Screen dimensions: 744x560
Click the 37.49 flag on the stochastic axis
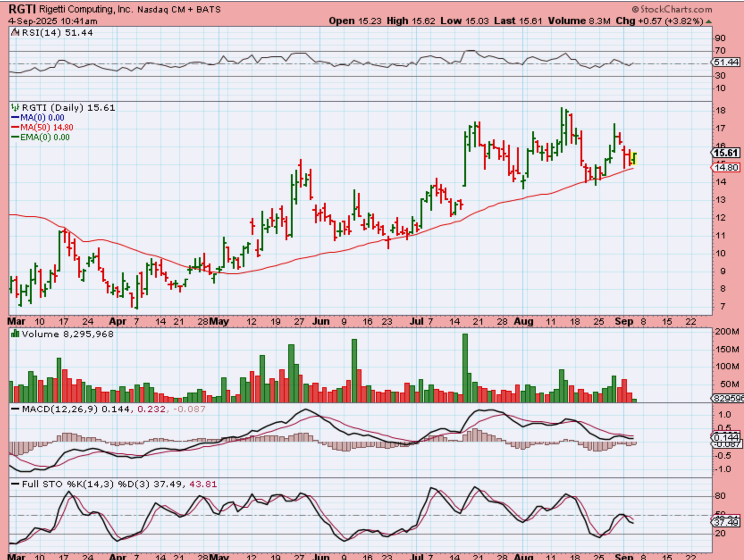click(x=726, y=522)
